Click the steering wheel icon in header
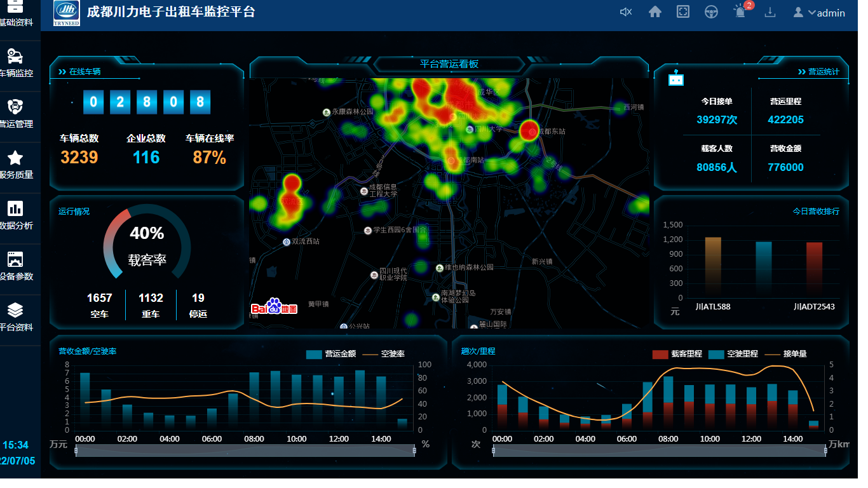 point(711,12)
